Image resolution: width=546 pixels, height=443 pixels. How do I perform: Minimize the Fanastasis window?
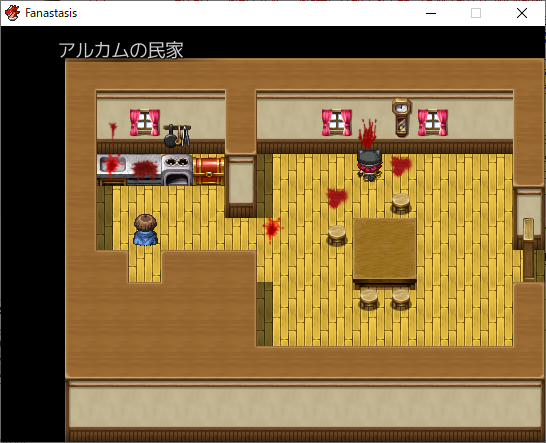tap(431, 13)
